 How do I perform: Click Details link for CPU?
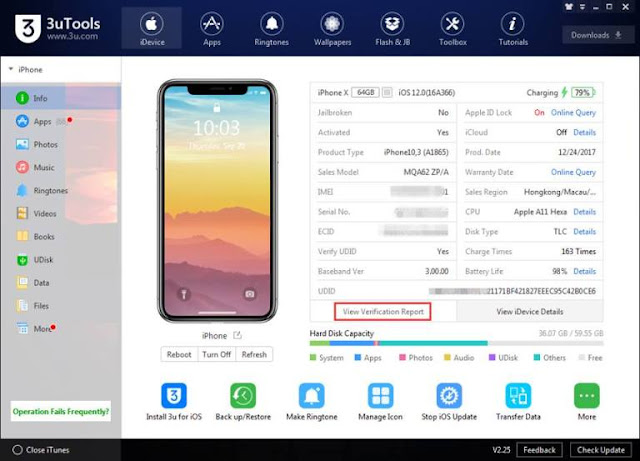tap(584, 212)
